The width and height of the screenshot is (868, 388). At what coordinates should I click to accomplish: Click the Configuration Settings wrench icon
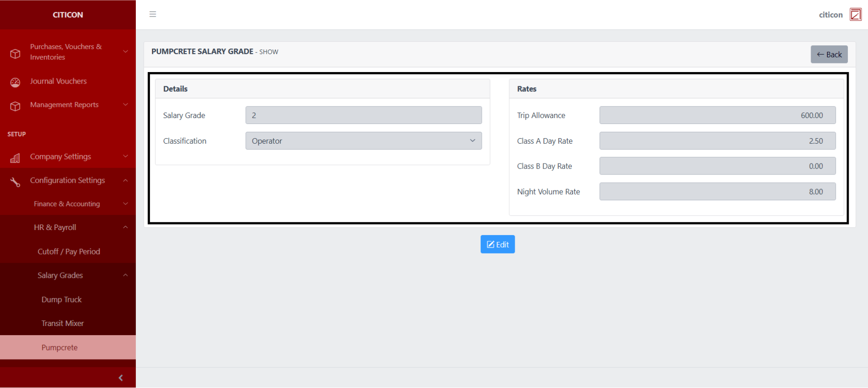click(x=15, y=182)
